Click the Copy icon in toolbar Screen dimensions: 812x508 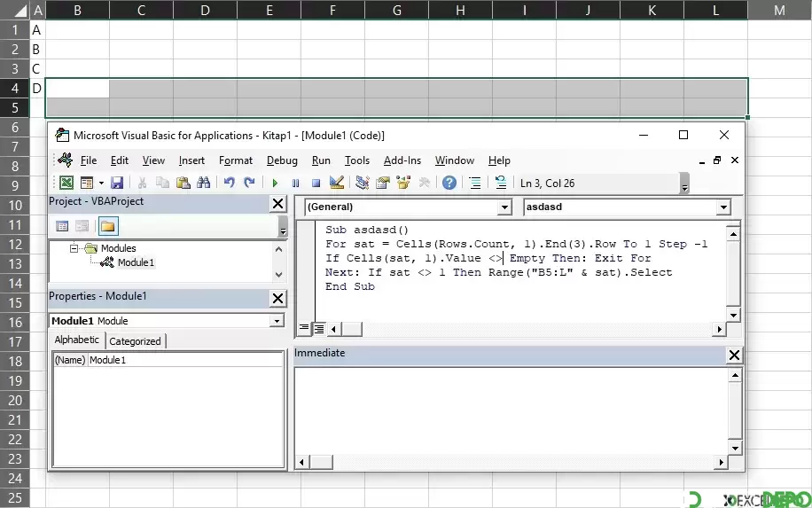[x=162, y=183]
